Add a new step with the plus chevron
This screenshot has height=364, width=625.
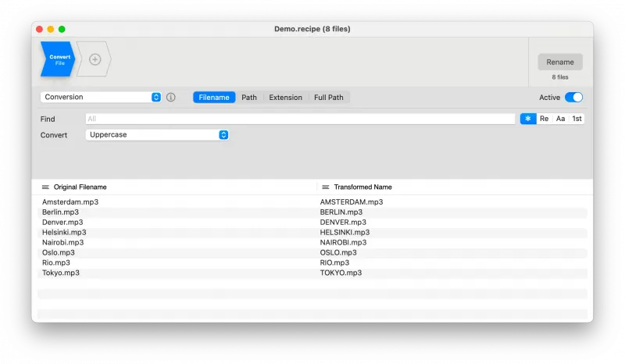tap(95, 59)
